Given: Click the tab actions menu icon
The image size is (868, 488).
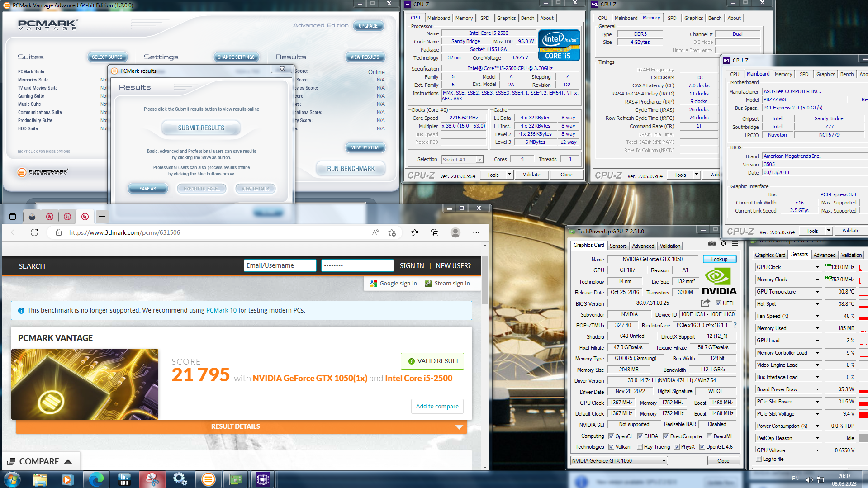Looking at the screenshot, I should 13,217.
